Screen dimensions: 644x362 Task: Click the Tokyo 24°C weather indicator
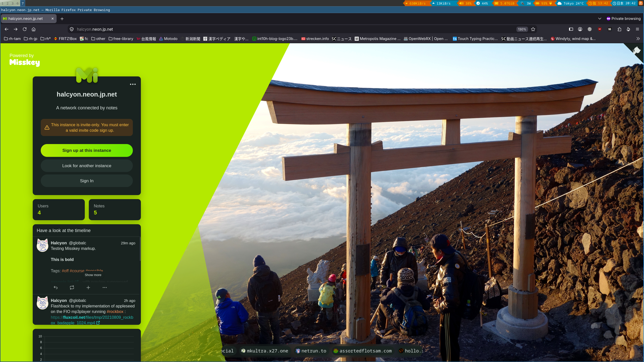pyautogui.click(x=571, y=3)
